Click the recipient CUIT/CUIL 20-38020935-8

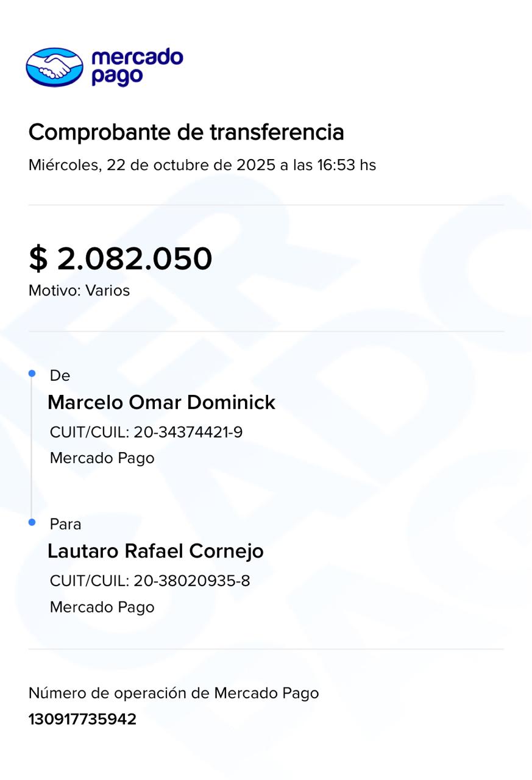click(x=150, y=581)
